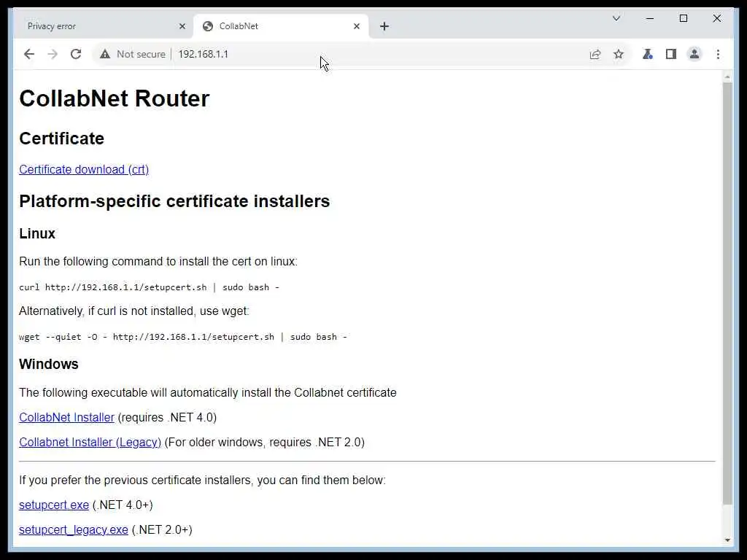
Task: Open the Certificate download (crt) link
Action: [x=84, y=169]
